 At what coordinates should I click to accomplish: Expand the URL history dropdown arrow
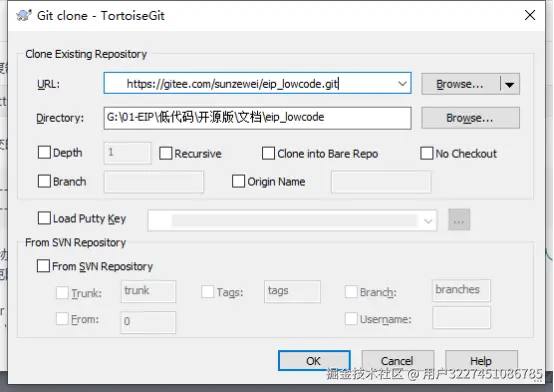402,84
